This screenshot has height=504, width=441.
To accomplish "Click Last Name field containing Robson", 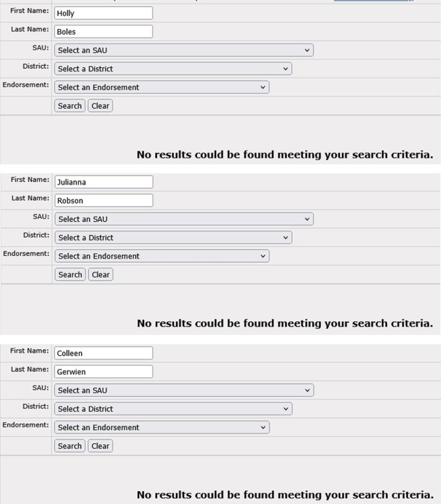I will [104, 201].
